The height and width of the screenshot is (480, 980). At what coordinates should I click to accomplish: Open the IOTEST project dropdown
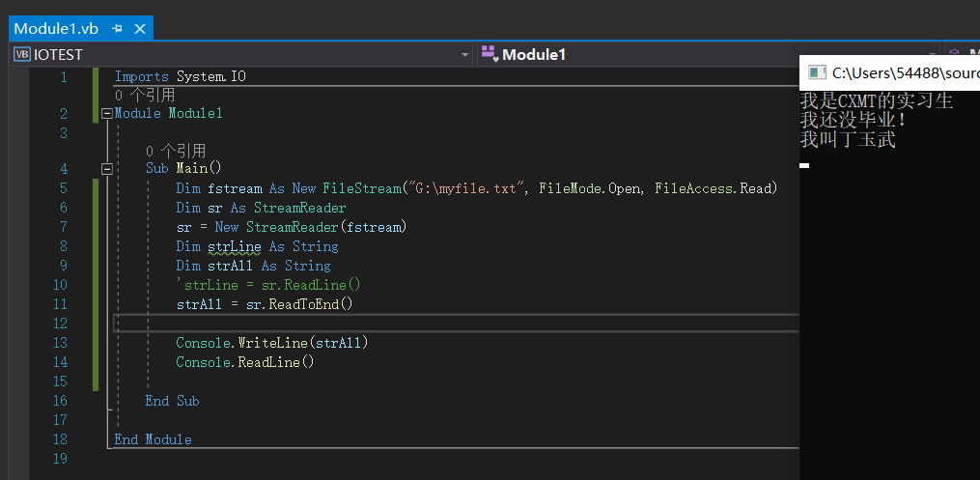pyautogui.click(x=465, y=54)
